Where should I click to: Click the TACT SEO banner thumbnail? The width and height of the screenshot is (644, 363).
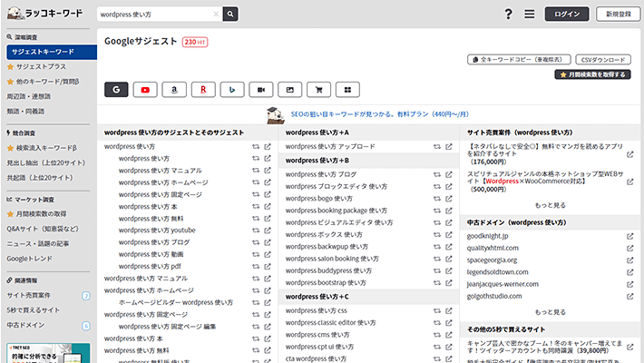click(48, 353)
